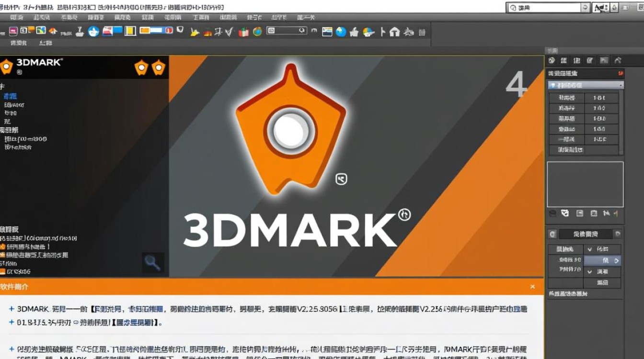Image resolution: width=644 pixels, height=359 pixels.
Task: Select the magnifying glass search icon in sidebar
Action: click(x=153, y=263)
